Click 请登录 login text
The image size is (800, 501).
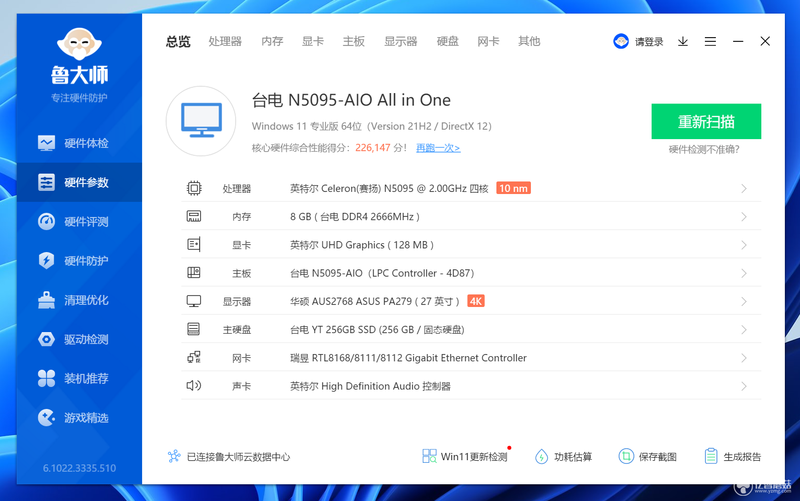[x=649, y=42]
